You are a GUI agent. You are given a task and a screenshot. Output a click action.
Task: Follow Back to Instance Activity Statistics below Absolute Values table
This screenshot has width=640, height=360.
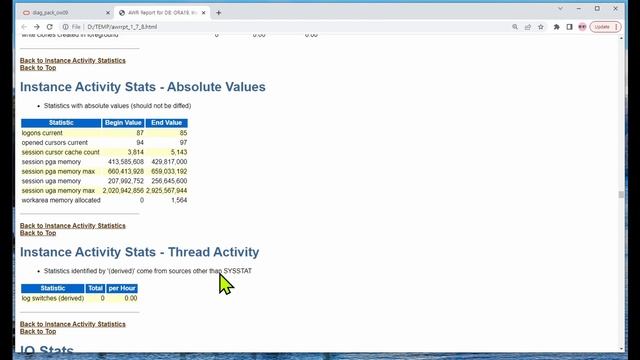click(73, 226)
